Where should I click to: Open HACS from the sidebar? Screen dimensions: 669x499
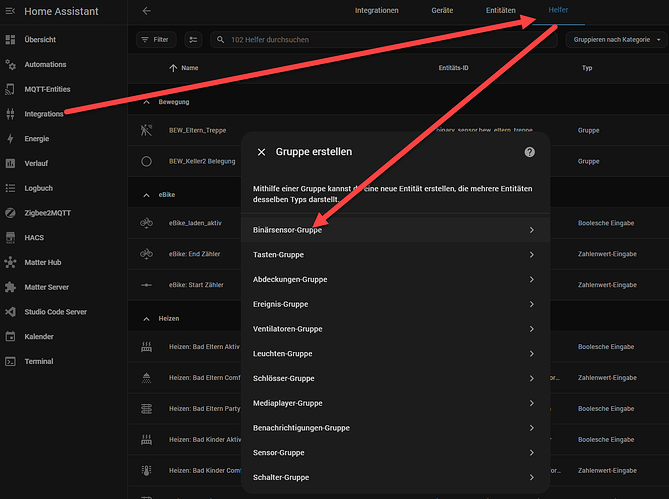(37, 237)
